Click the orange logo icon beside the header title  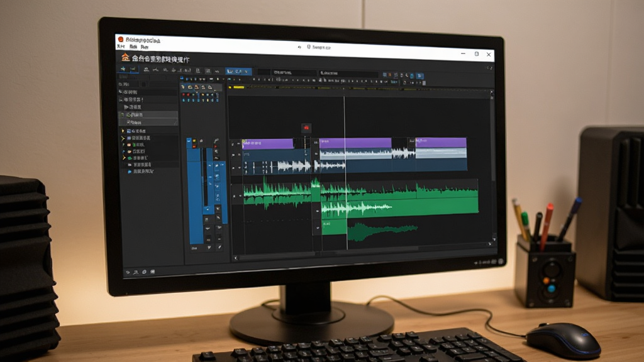pyautogui.click(x=125, y=57)
